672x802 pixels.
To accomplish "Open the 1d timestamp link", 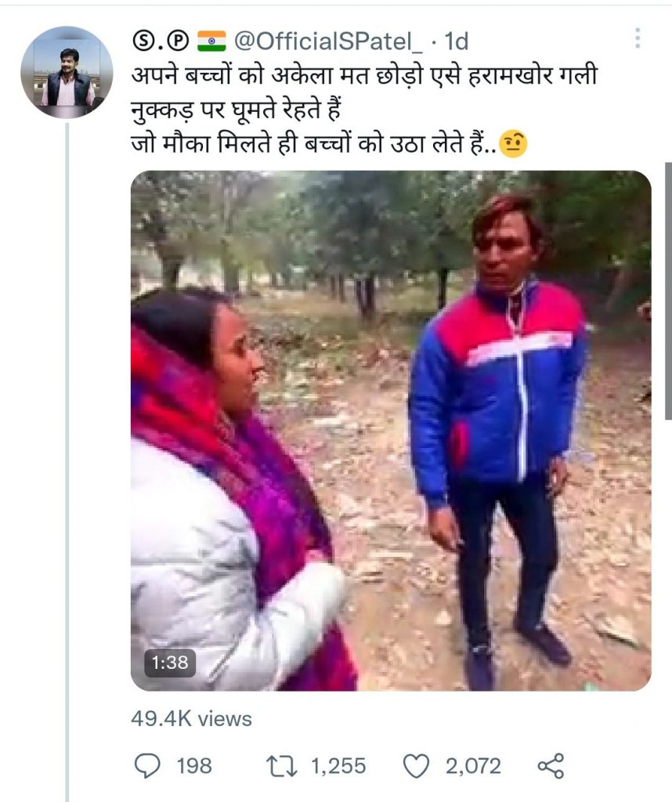I will click(456, 41).
